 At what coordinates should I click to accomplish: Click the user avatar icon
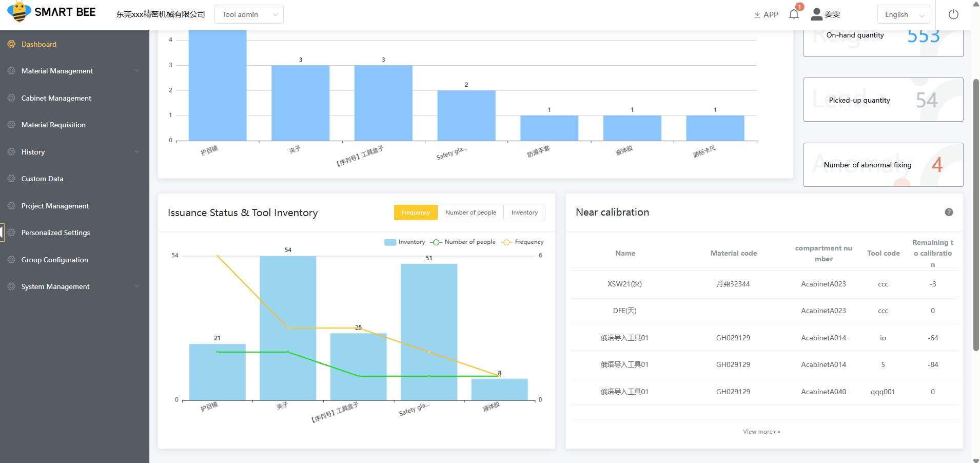[816, 14]
